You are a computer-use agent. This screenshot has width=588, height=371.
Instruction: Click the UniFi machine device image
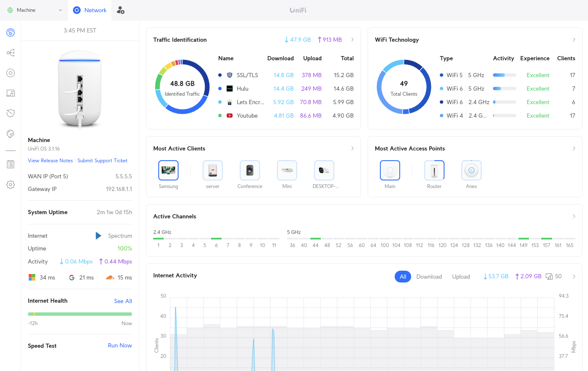(80, 89)
